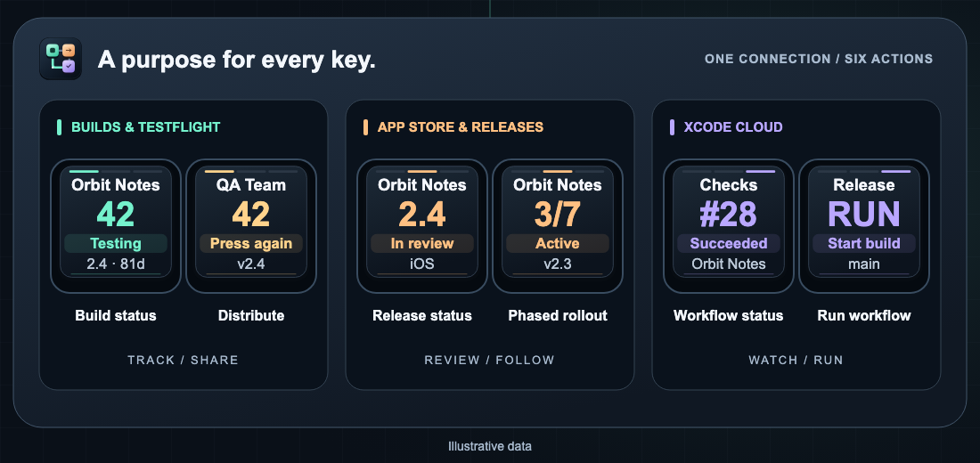This screenshot has height=463, width=980.
Task: Click the APP STORE & RELEASES heading
Action: point(461,127)
